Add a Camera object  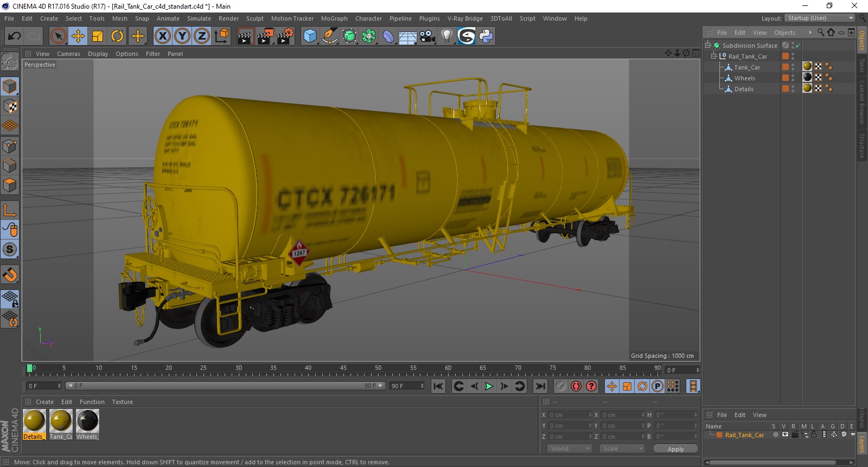(427, 36)
